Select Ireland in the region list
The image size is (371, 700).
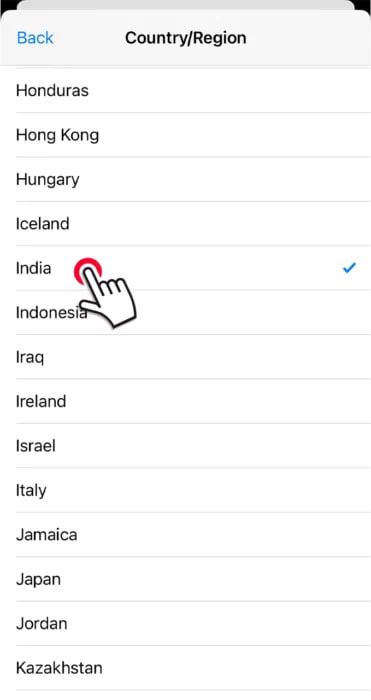tap(185, 401)
